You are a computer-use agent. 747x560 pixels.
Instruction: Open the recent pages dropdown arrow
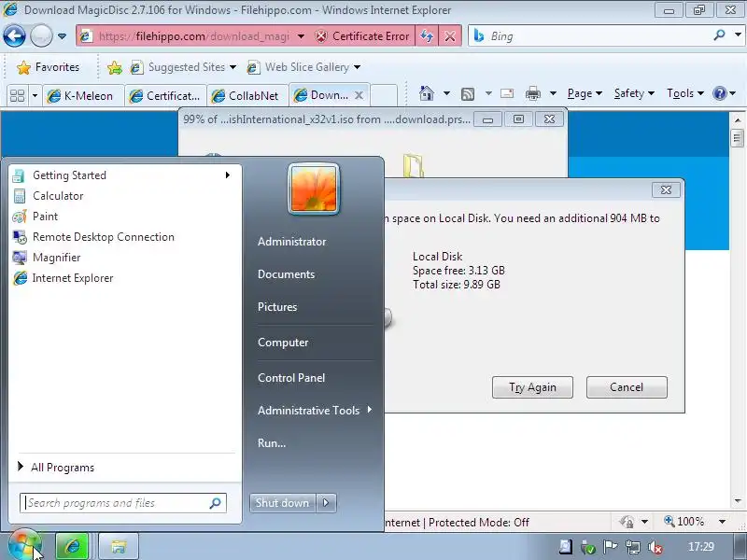[62, 36]
